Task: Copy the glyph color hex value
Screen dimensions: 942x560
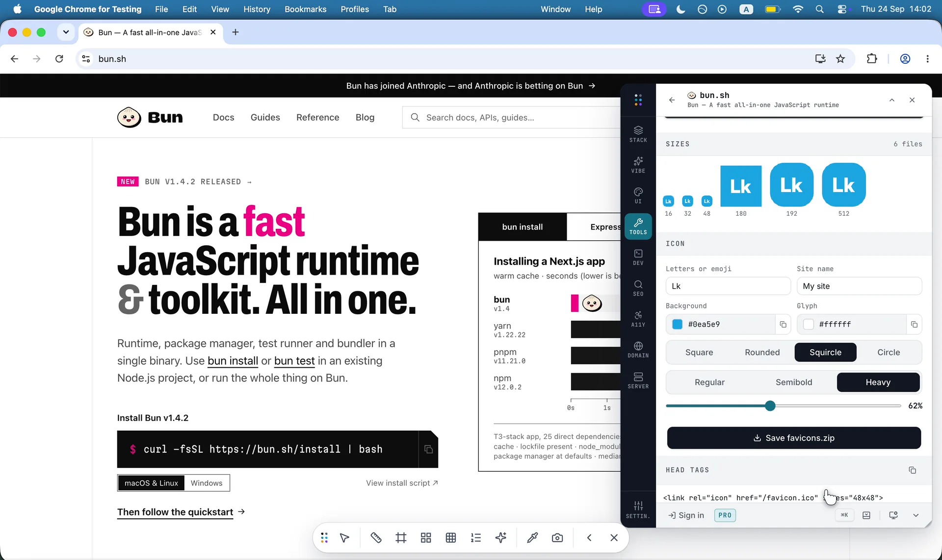Action: [914, 325]
